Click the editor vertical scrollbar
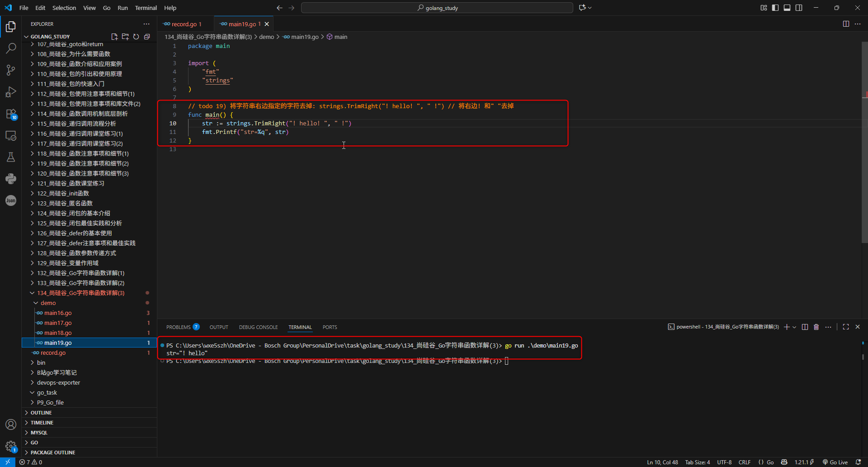 coord(865,143)
